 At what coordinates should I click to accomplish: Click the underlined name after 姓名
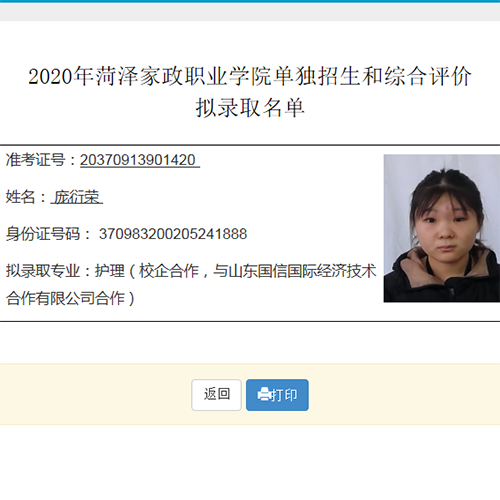pos(77,197)
